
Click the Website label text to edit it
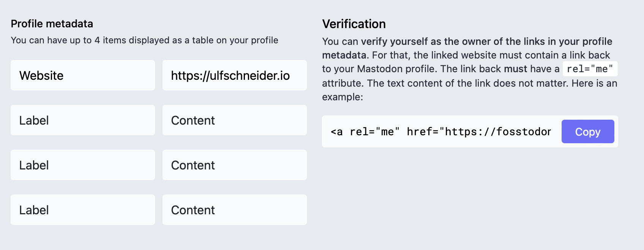[x=41, y=75]
